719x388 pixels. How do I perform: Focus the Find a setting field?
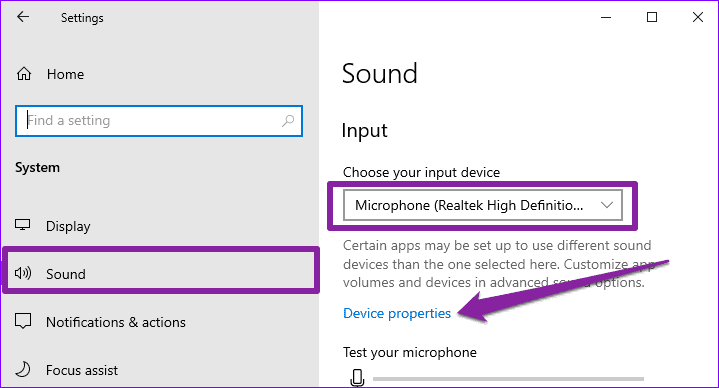(159, 121)
